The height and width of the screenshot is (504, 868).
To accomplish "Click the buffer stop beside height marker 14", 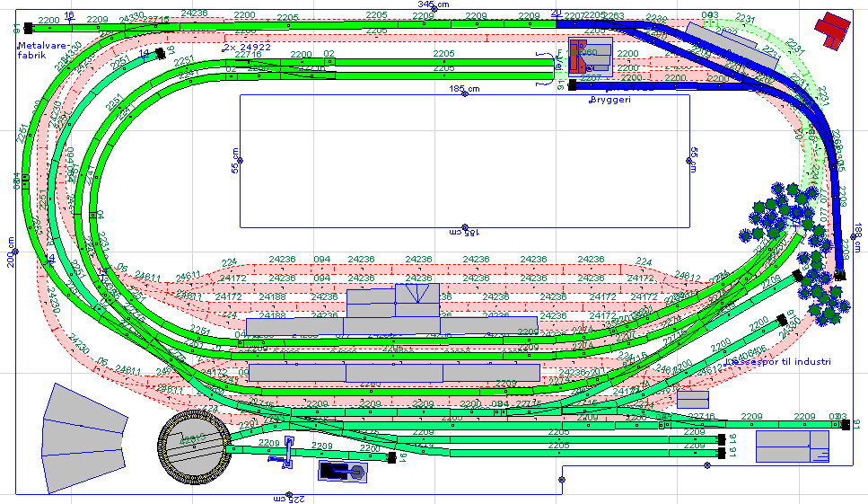I will (160, 53).
